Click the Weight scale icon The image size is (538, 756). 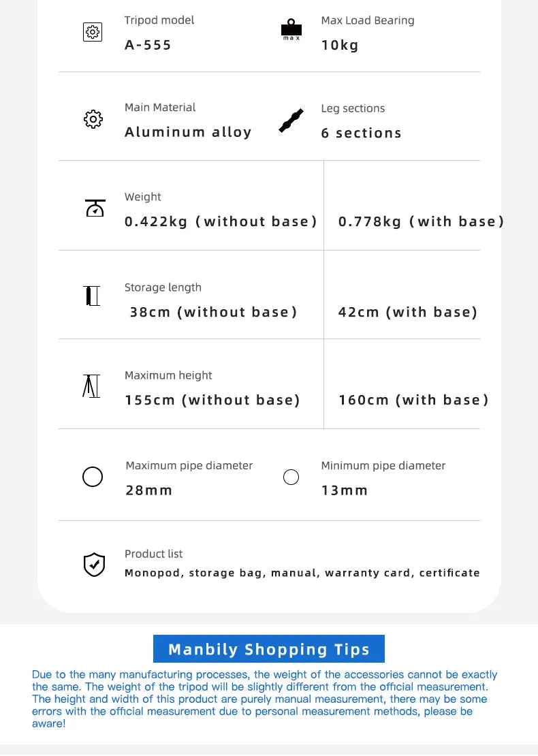click(95, 208)
